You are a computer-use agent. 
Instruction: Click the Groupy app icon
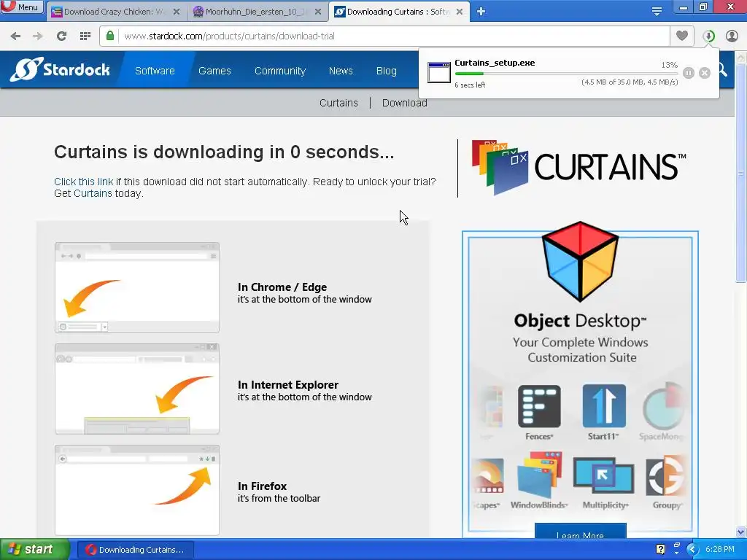tap(665, 475)
